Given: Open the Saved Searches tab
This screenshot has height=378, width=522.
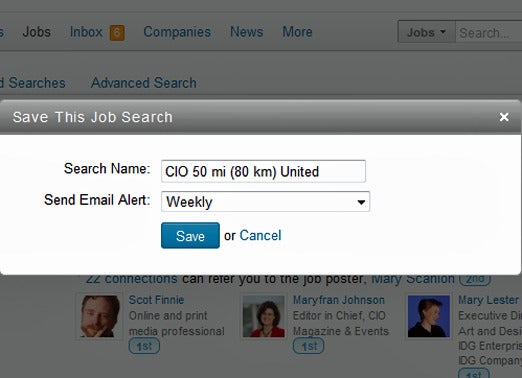Looking at the screenshot, I should click(32, 83).
